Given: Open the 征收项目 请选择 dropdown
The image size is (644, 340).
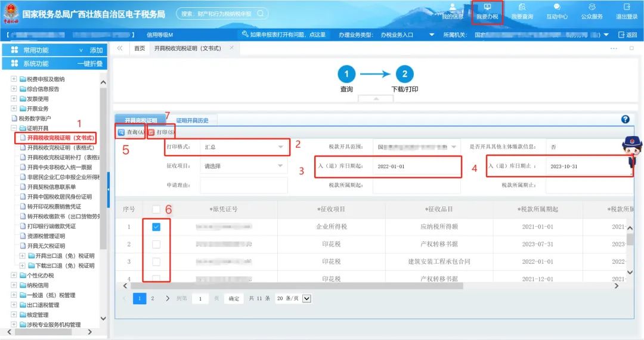Looking at the screenshot, I should coord(244,166).
